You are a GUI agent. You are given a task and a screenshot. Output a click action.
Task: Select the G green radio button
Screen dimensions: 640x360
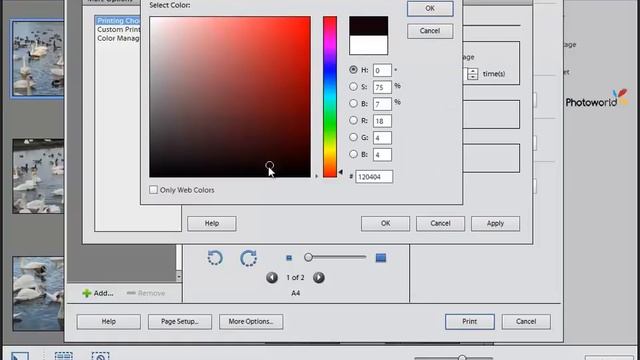coord(353,138)
